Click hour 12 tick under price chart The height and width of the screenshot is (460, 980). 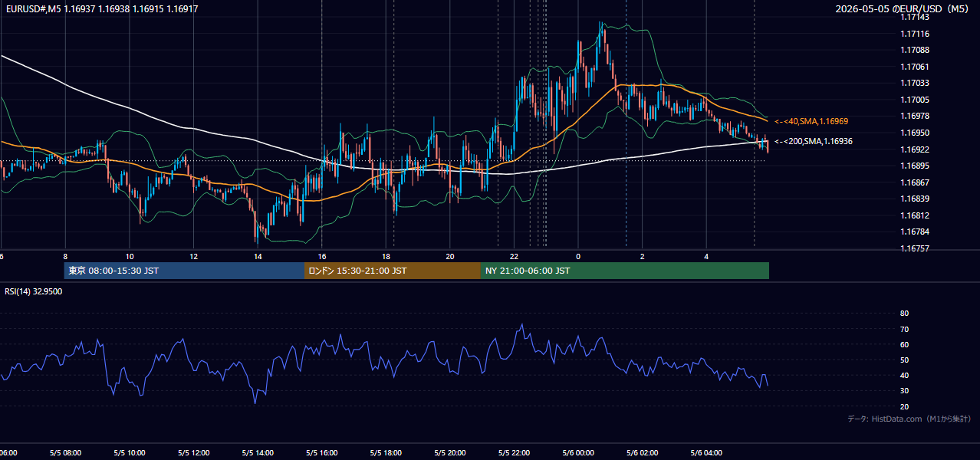194,257
